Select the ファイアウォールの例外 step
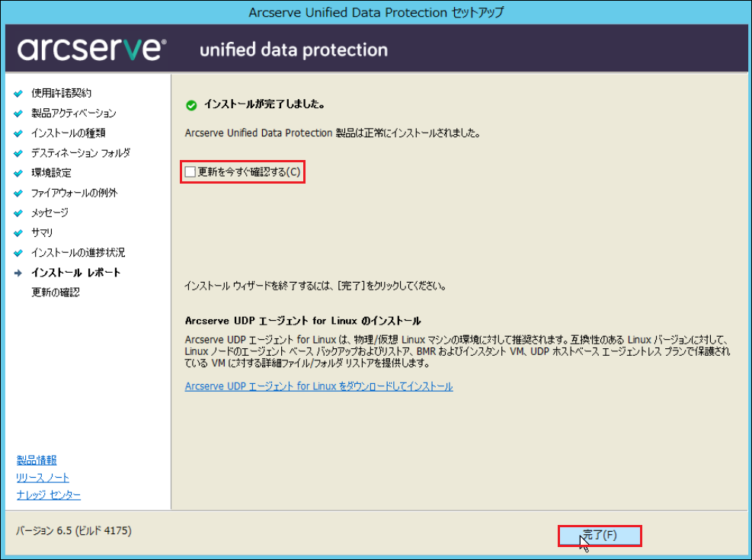 [x=75, y=193]
